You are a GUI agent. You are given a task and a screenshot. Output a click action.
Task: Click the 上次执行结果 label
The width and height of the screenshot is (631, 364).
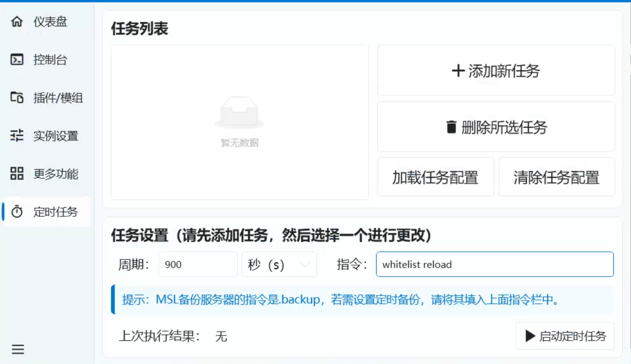tap(159, 336)
